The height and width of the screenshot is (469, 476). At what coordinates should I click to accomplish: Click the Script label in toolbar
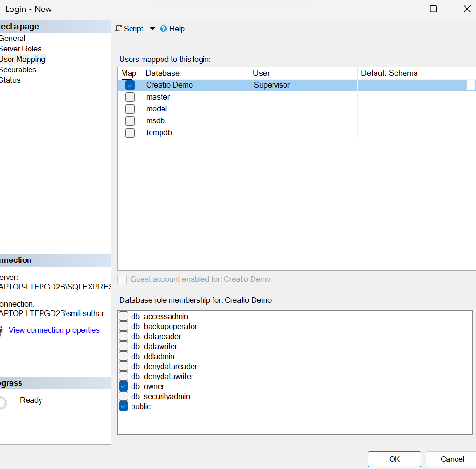pos(133,29)
